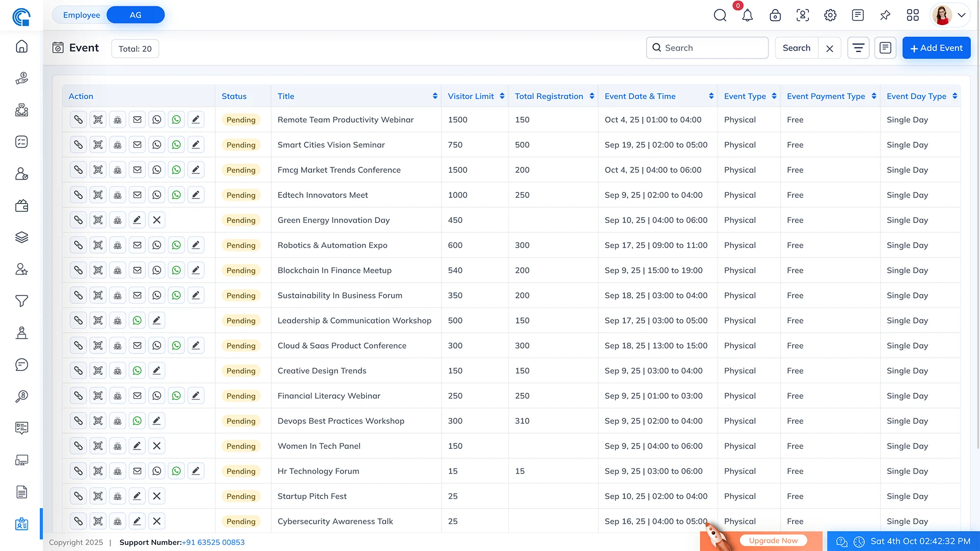The image size is (980, 551).
Task: Select the AG toggle option
Action: pos(135,15)
